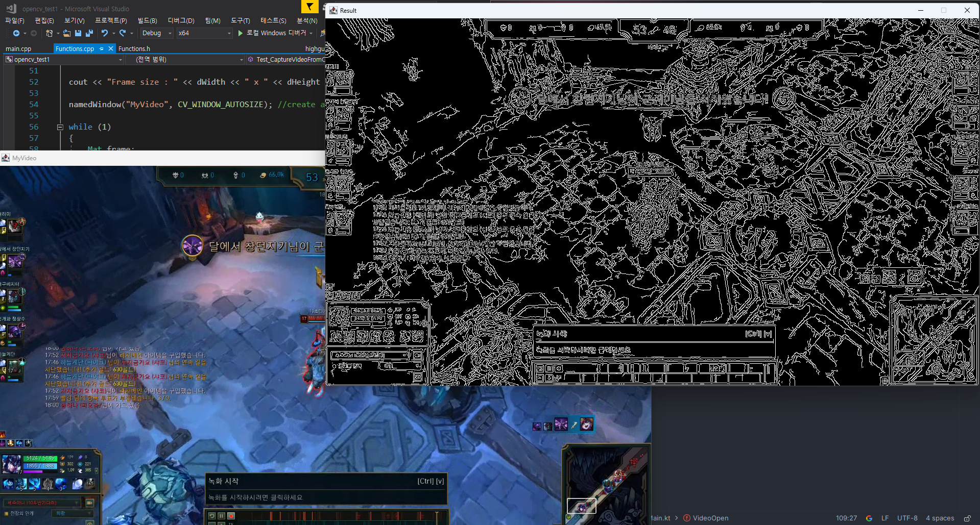Pin the Functions.cpp tab

coord(102,49)
